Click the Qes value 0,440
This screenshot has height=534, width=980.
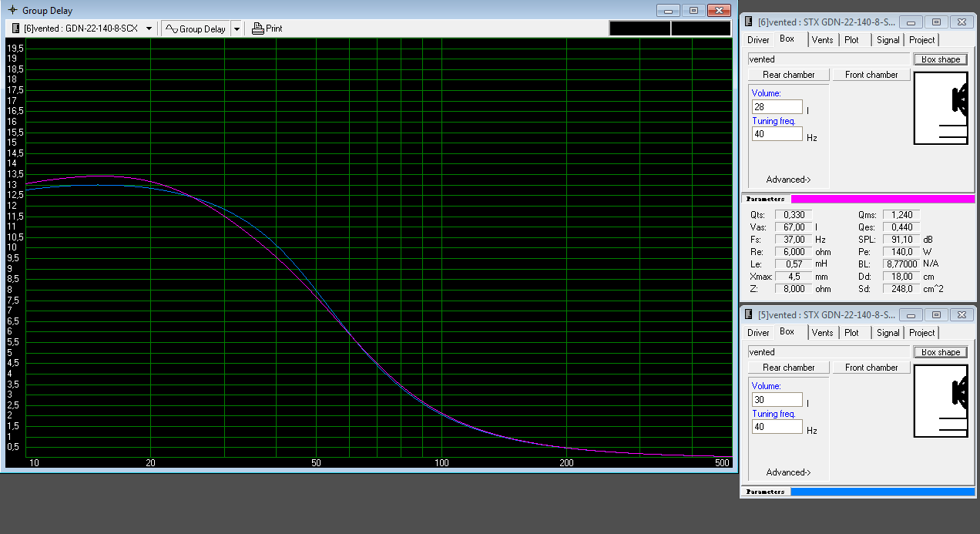click(901, 227)
